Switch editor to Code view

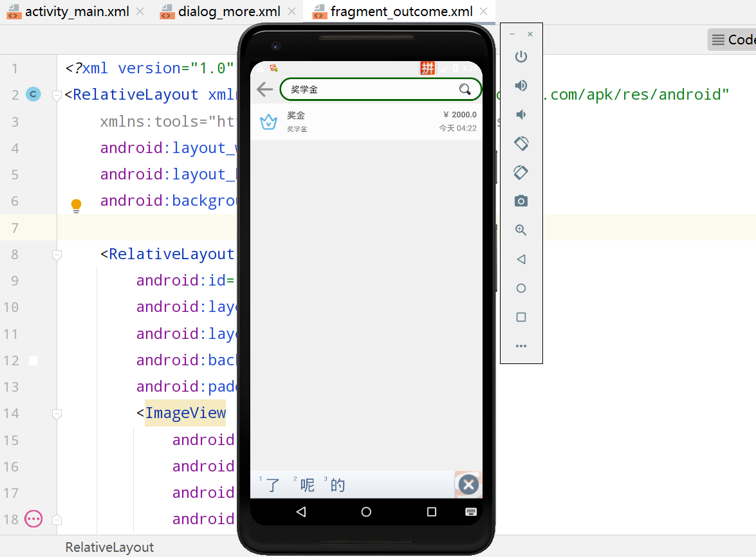tap(733, 39)
